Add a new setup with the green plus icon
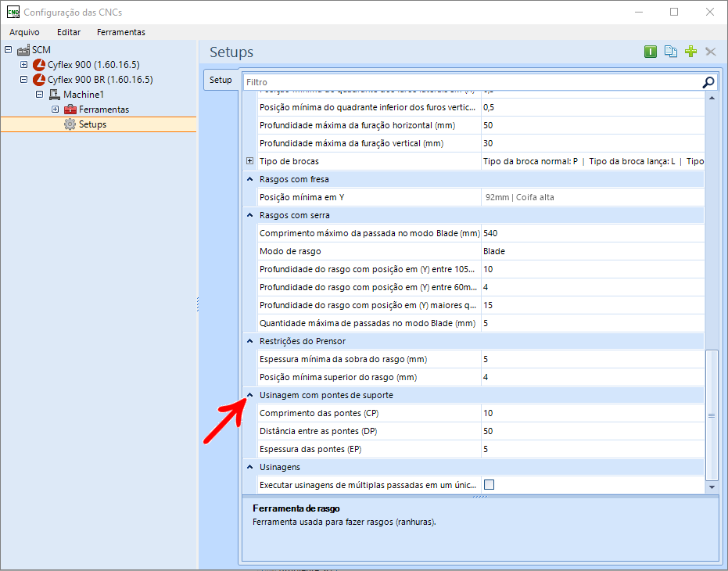Viewport: 728px width, 571px height. pyautogui.click(x=691, y=52)
